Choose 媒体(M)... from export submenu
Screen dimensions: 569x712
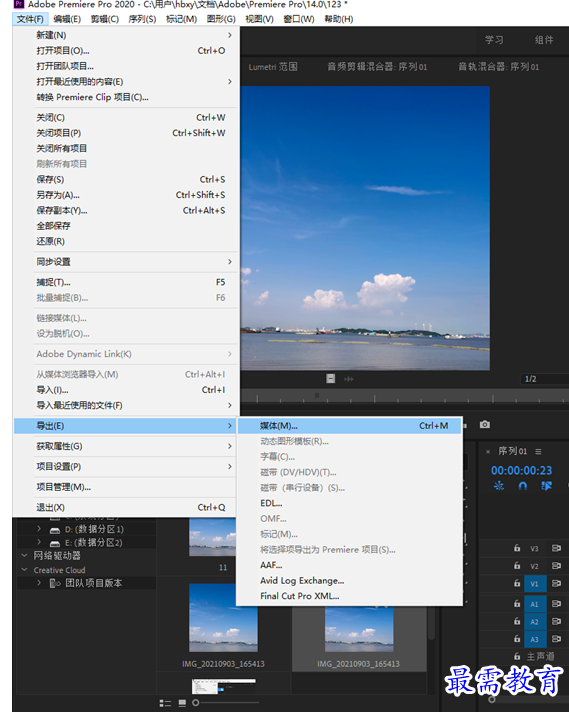point(349,426)
